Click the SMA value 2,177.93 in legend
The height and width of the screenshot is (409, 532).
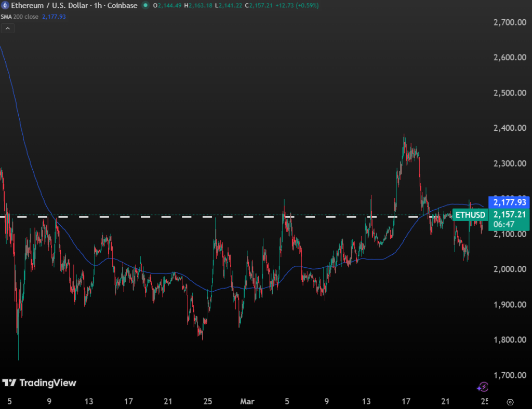tap(53, 17)
